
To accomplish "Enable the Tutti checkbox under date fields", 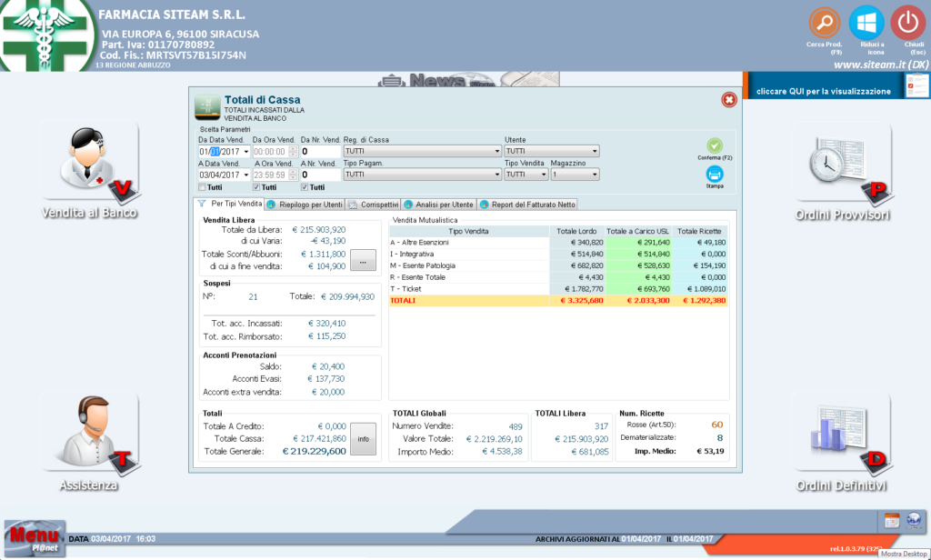I will coord(203,187).
